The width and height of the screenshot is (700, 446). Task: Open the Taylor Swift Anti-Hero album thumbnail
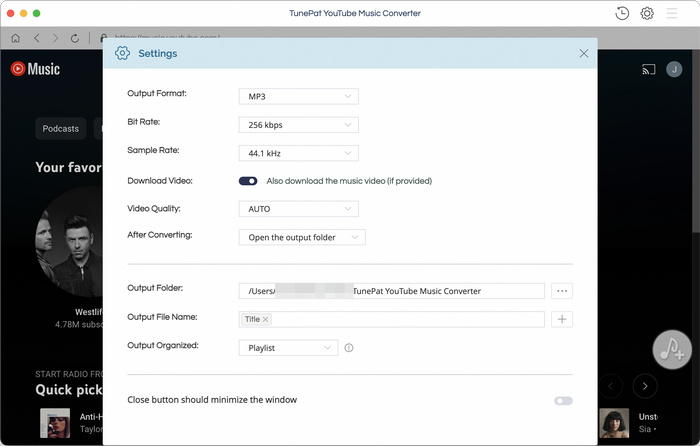[x=55, y=423]
